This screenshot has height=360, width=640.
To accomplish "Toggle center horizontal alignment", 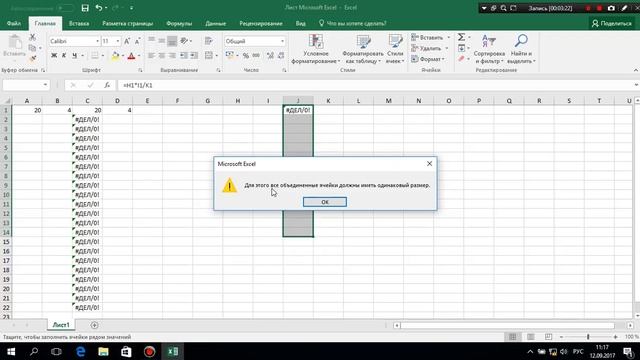I will (162, 56).
